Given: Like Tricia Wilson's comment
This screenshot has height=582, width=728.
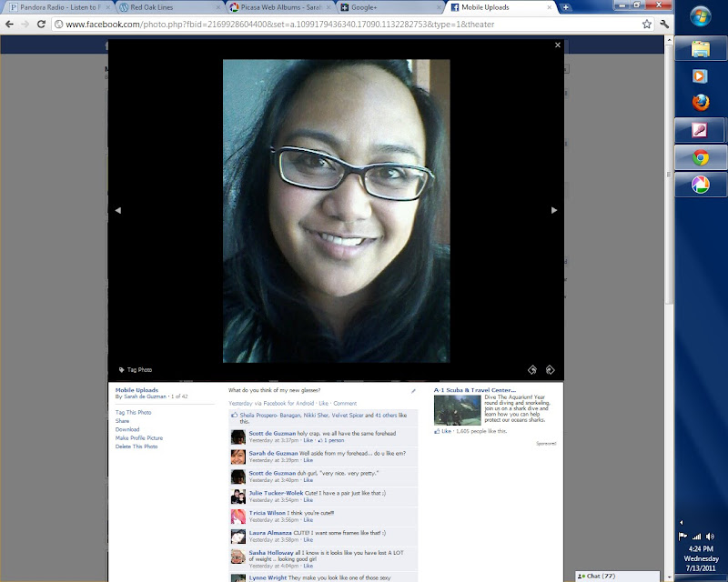Looking at the screenshot, I should pos(308,520).
